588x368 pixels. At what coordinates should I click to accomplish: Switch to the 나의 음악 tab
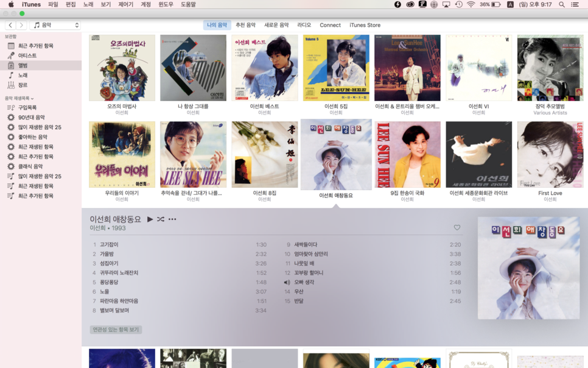point(217,25)
